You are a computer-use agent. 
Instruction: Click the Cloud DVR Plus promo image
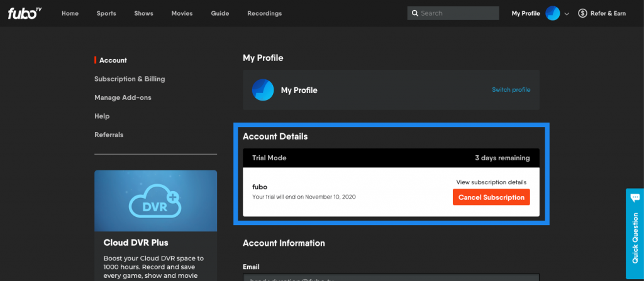(156, 201)
